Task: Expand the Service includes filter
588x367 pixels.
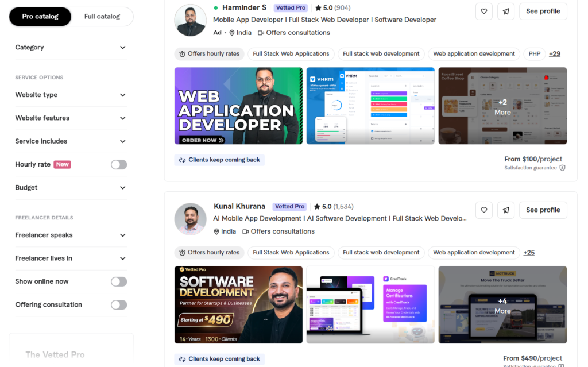Action: [71, 141]
